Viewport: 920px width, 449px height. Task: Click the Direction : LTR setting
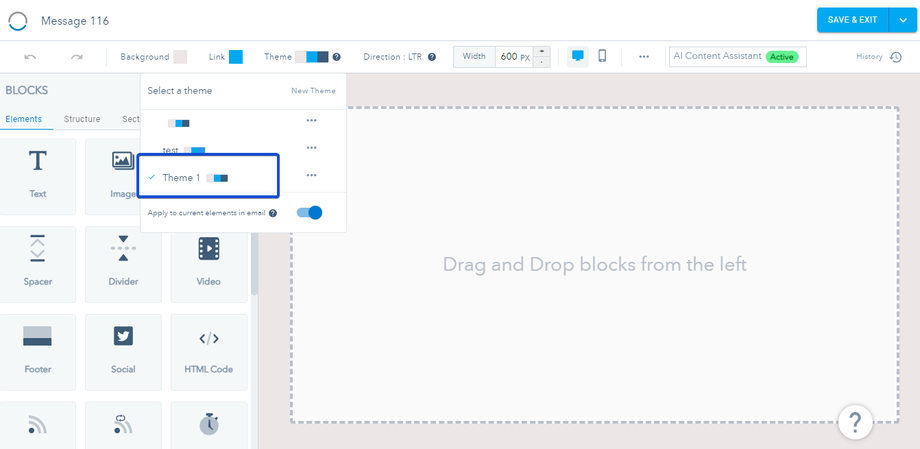[393, 57]
